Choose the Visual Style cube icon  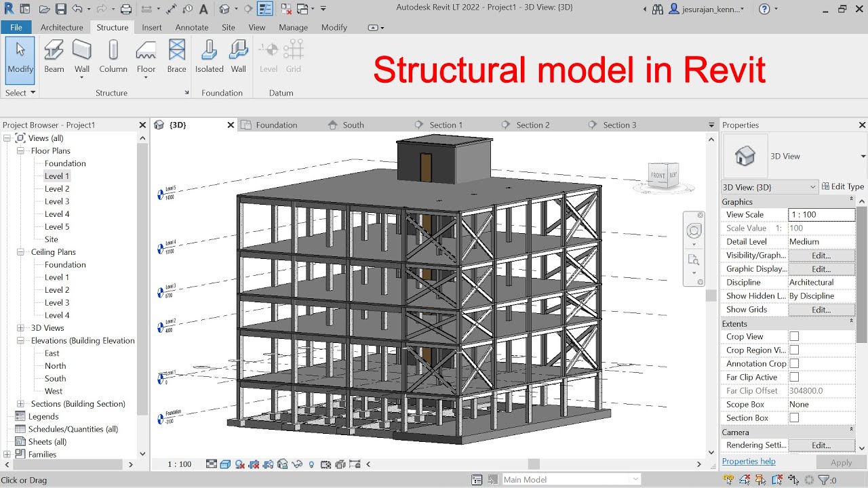click(x=225, y=464)
